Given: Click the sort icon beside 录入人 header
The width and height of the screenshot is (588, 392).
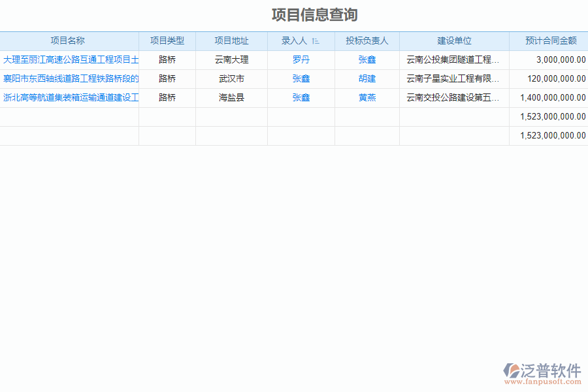Looking at the screenshot, I should point(316,41).
